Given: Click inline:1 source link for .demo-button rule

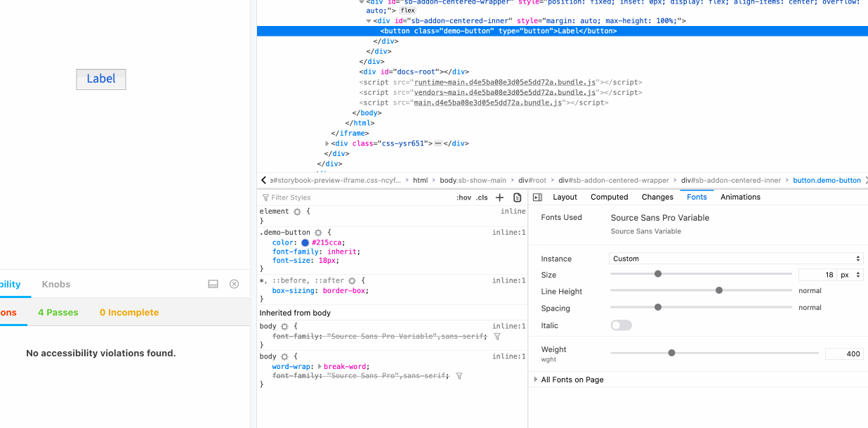Looking at the screenshot, I should coord(508,233).
